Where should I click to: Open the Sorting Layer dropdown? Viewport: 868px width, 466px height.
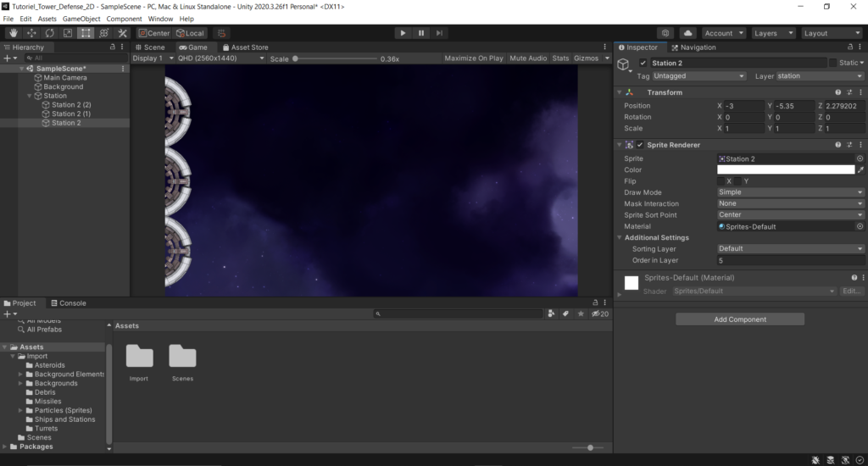pos(790,249)
